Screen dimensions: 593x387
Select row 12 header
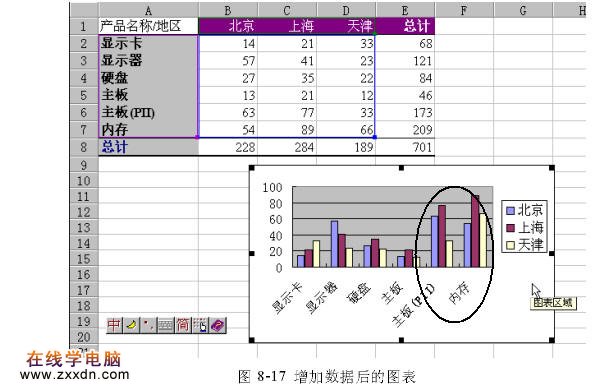pos(84,212)
